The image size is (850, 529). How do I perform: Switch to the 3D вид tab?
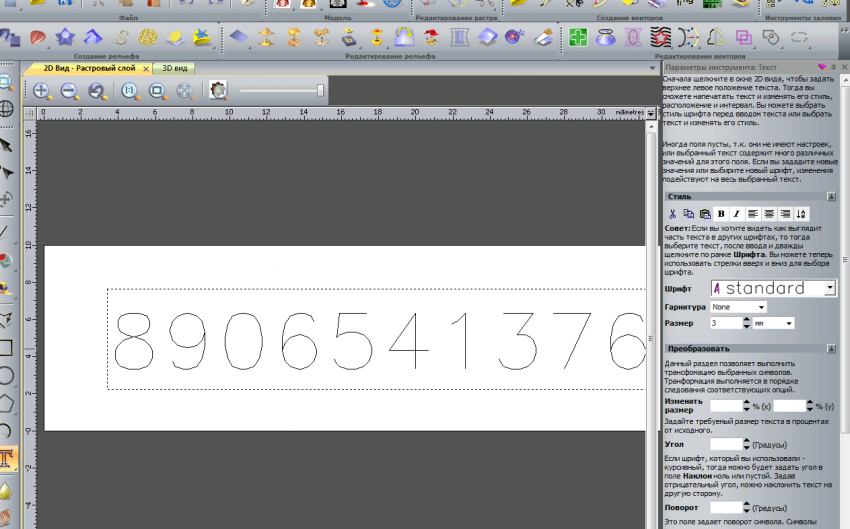click(x=175, y=68)
